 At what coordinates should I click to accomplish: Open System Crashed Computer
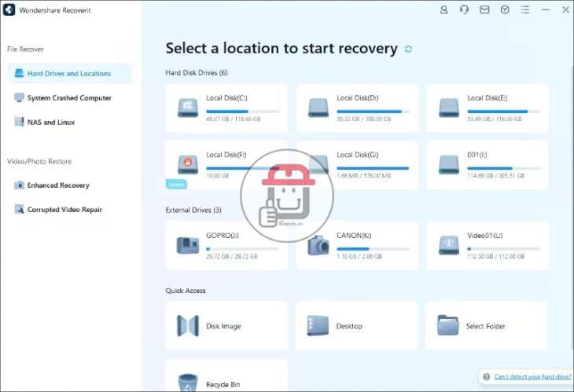tap(69, 98)
